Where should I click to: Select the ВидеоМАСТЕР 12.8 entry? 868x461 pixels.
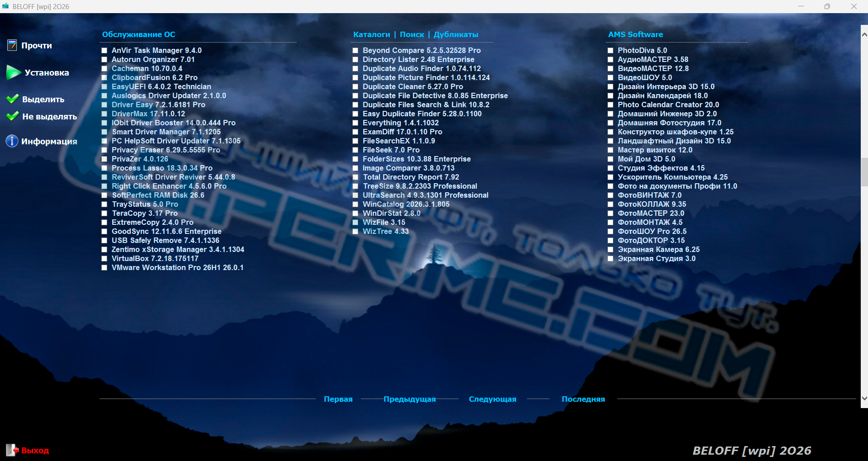click(653, 69)
